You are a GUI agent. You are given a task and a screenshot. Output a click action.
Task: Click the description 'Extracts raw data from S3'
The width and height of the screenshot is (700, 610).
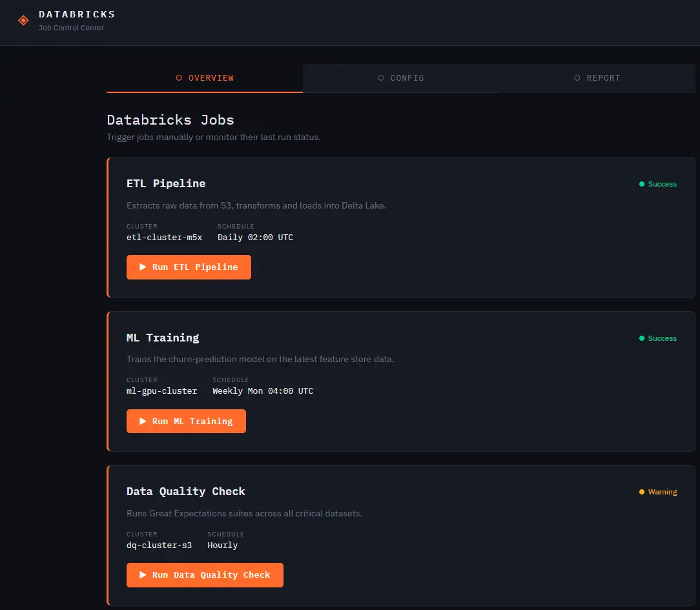pos(256,205)
